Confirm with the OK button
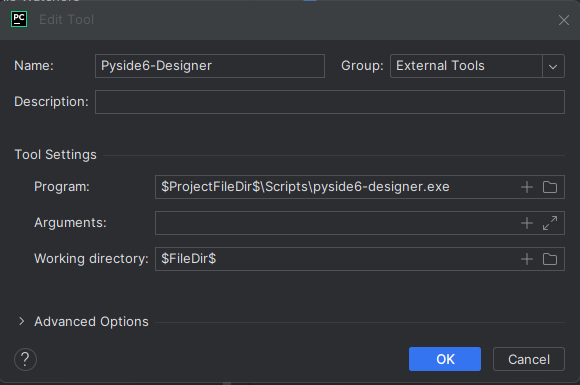 pos(445,359)
